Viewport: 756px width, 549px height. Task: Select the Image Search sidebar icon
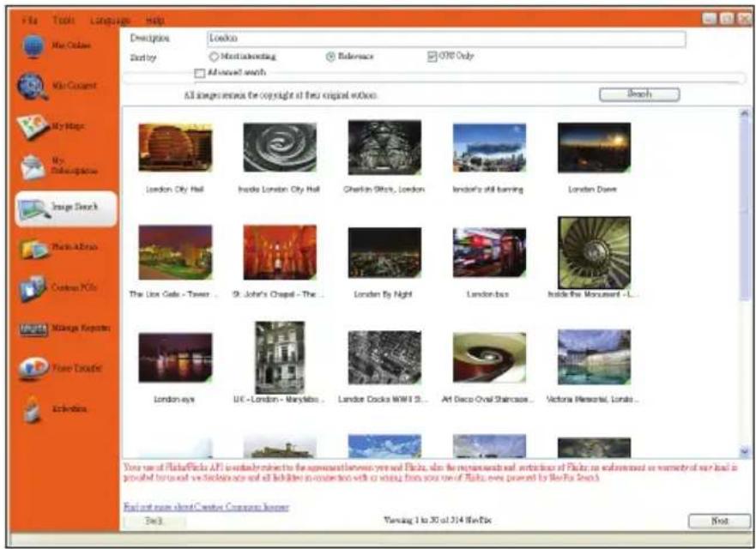34,208
